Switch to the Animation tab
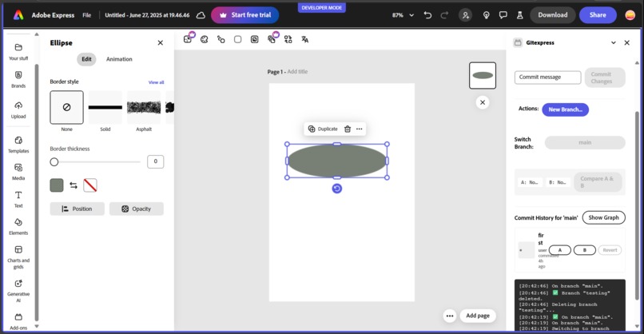This screenshot has height=334, width=644. (119, 59)
